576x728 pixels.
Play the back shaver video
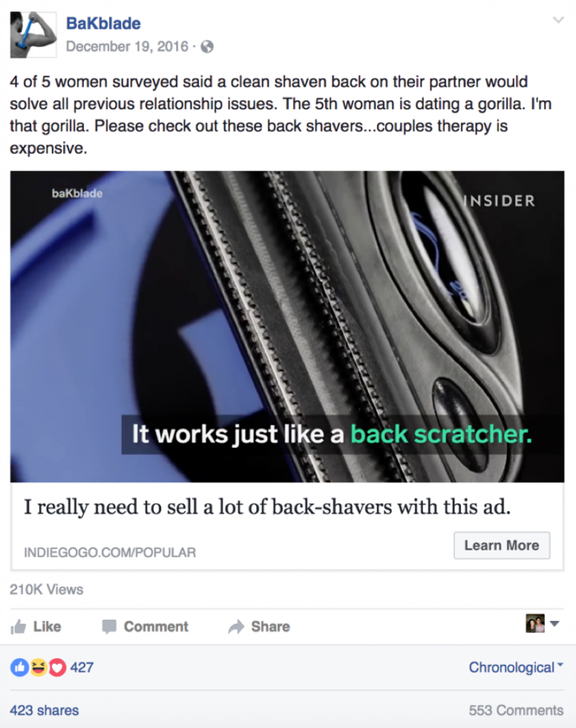pos(287,327)
